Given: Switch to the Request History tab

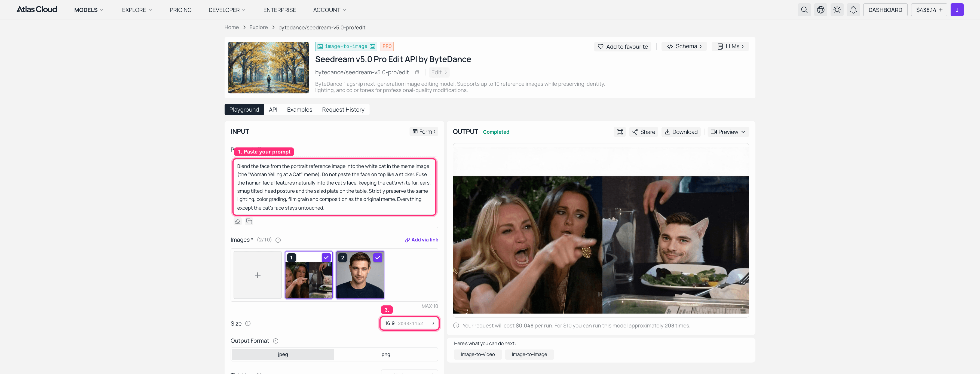Looking at the screenshot, I should 343,110.
